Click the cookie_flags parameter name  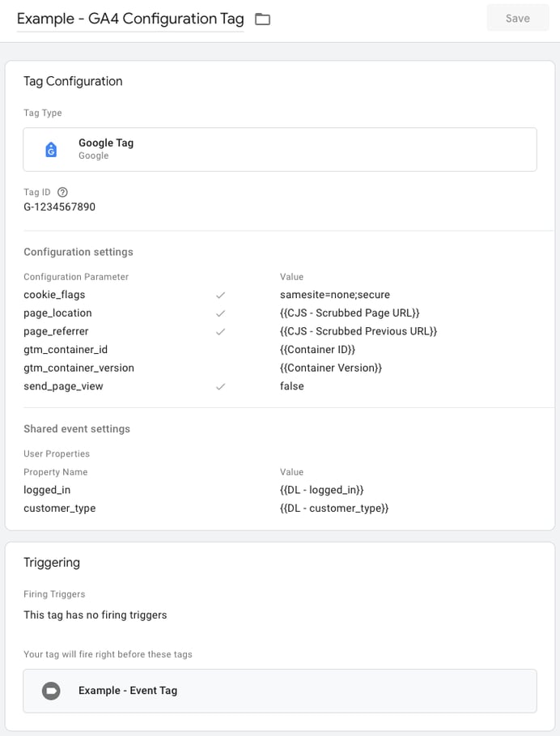pyautogui.click(x=54, y=295)
